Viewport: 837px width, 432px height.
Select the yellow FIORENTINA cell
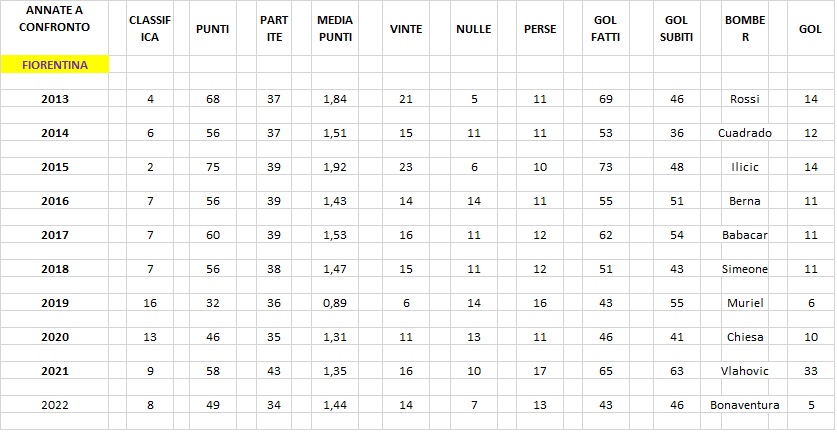(54, 65)
